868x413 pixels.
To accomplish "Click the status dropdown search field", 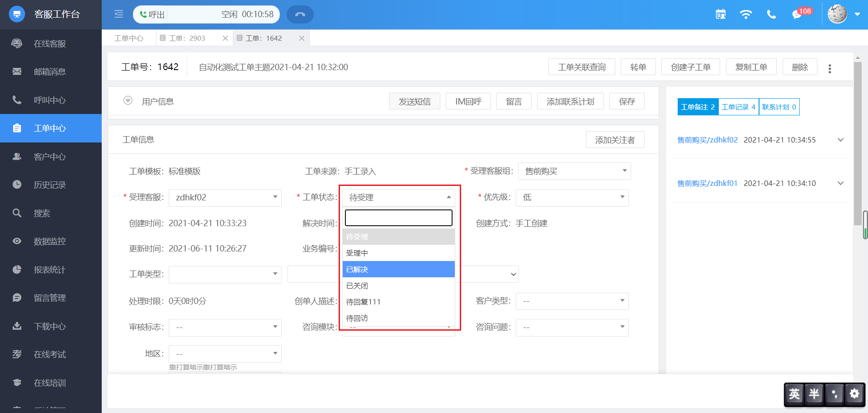I will [x=398, y=218].
